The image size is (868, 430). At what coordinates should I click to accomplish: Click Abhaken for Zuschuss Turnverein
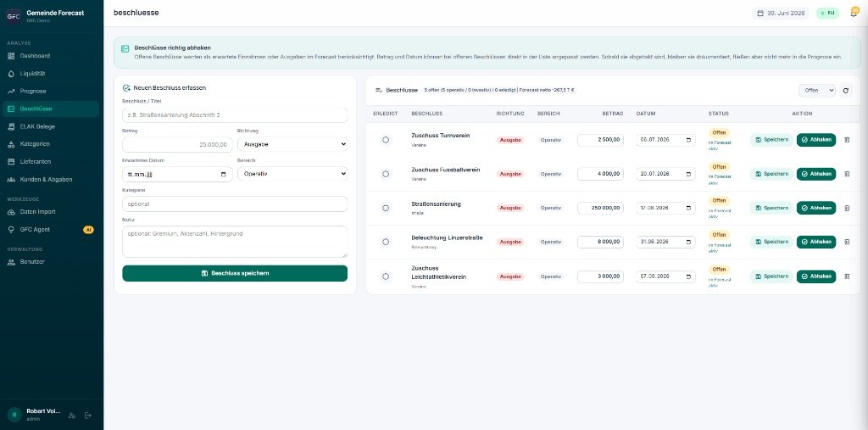pos(816,140)
